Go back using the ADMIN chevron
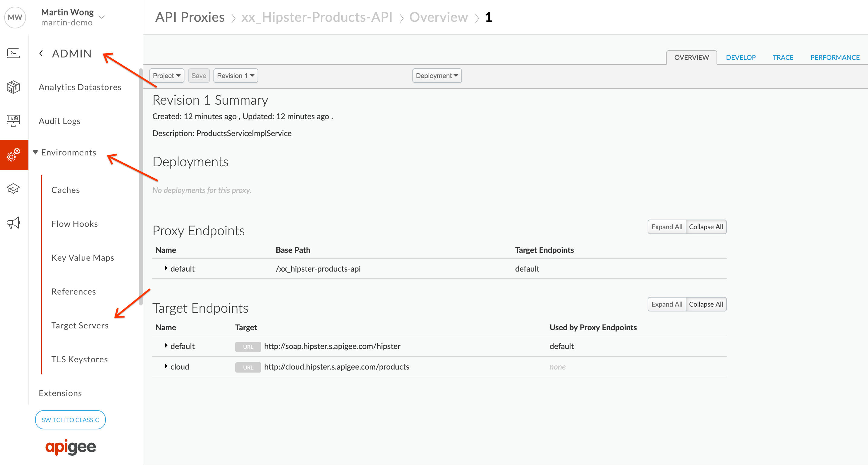This screenshot has width=868, height=466. click(x=41, y=53)
